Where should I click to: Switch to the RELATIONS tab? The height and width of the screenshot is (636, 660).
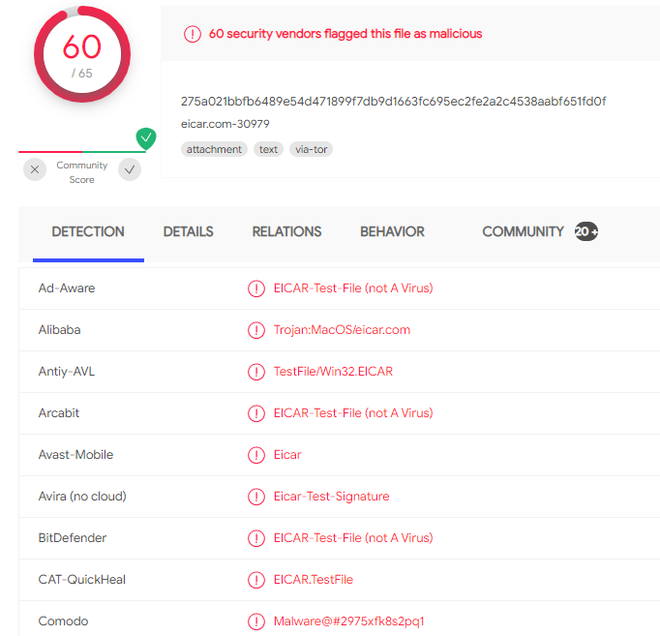coord(287,232)
